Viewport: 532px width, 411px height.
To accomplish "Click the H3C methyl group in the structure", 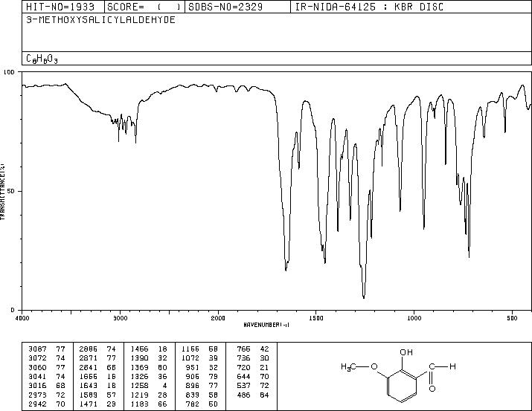I will 348,367.
